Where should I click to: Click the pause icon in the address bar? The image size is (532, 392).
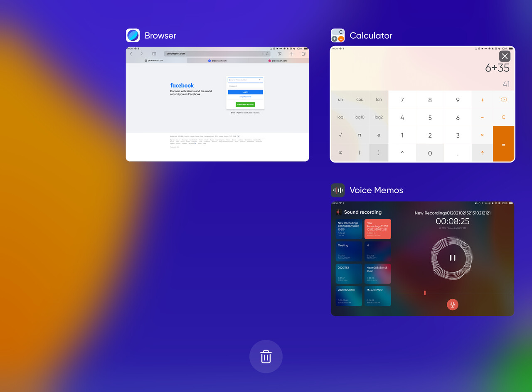click(263, 54)
